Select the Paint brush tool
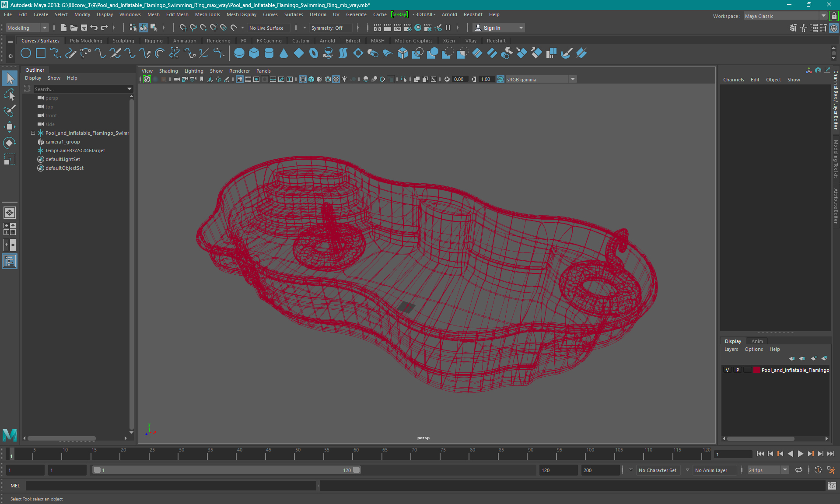This screenshot has width=840, height=504. click(x=10, y=111)
